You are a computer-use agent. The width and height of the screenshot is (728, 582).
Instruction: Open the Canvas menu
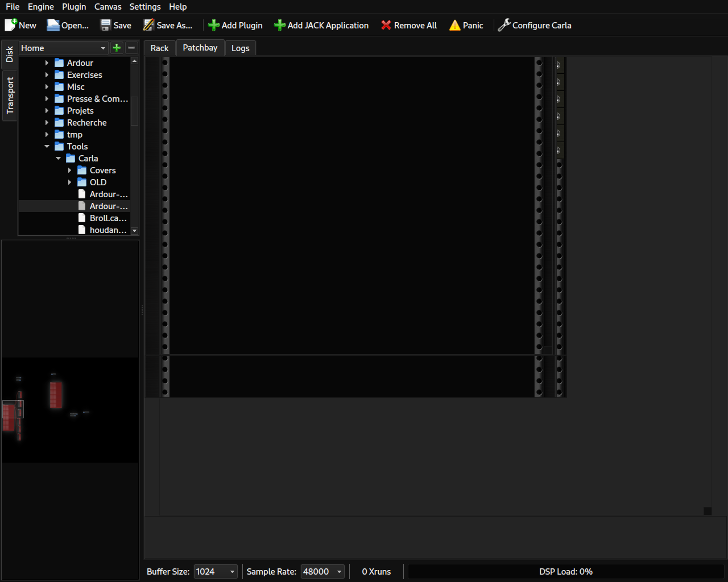pos(107,6)
